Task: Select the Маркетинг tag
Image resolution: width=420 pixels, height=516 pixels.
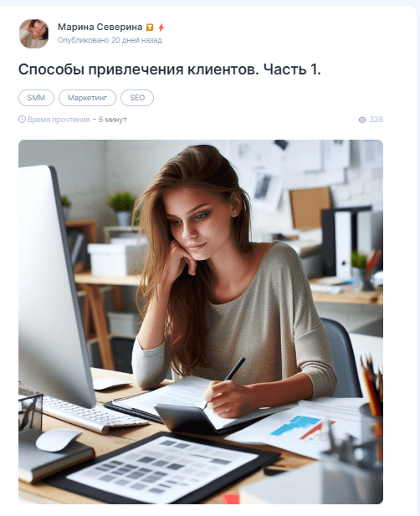Action: pos(87,98)
